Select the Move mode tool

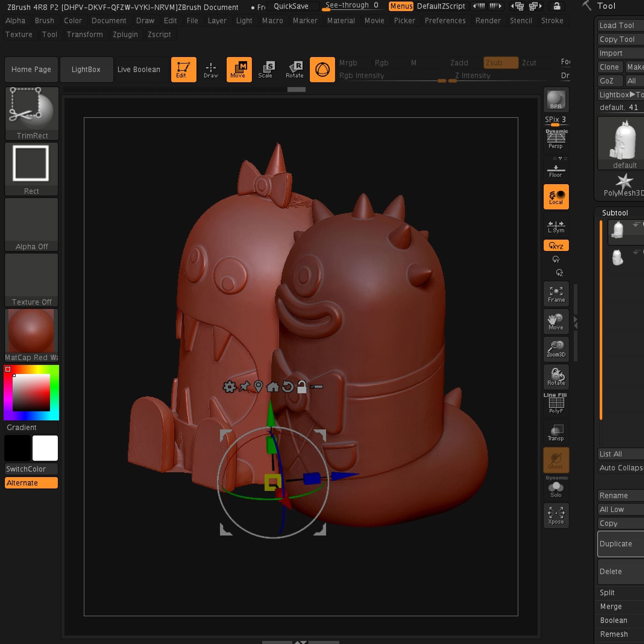pyautogui.click(x=239, y=69)
